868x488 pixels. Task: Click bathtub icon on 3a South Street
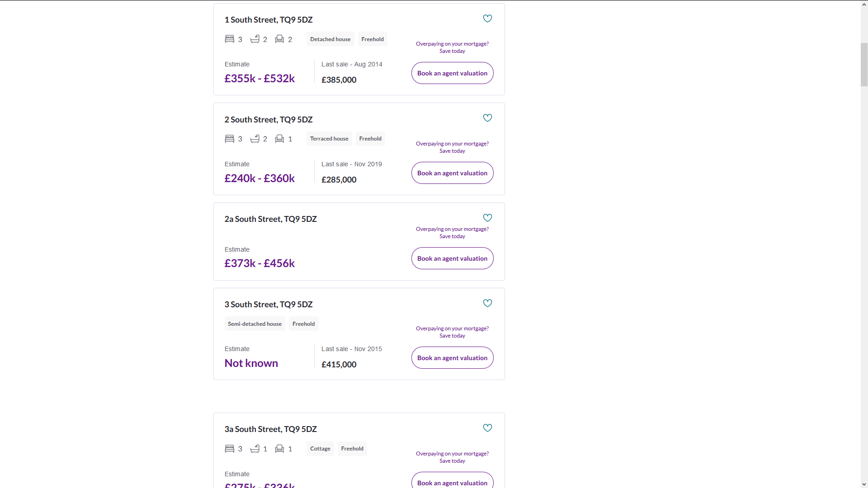(255, 449)
